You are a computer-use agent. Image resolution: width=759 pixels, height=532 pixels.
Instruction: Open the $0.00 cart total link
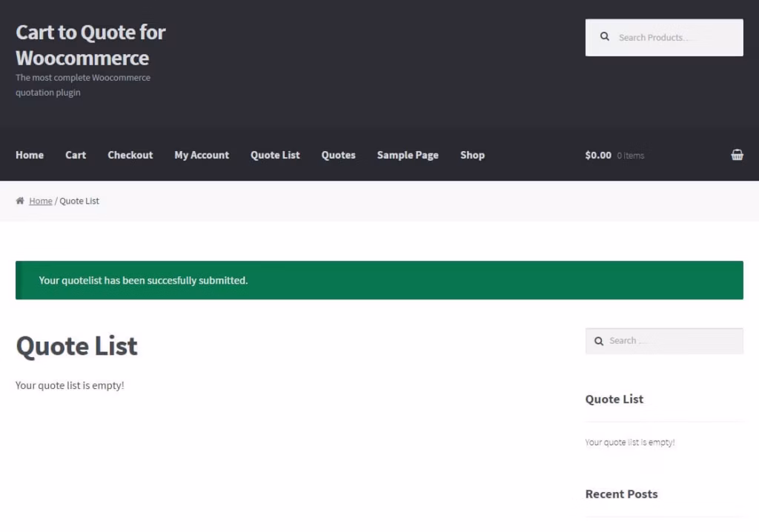[x=598, y=155]
